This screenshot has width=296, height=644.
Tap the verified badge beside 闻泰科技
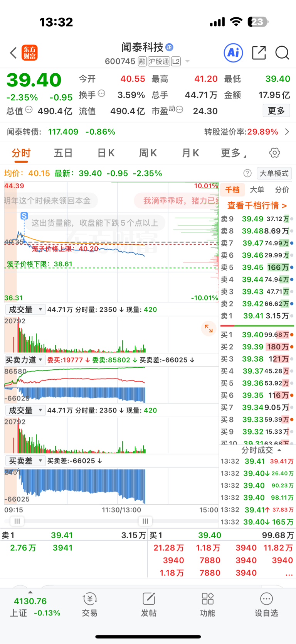click(x=169, y=47)
